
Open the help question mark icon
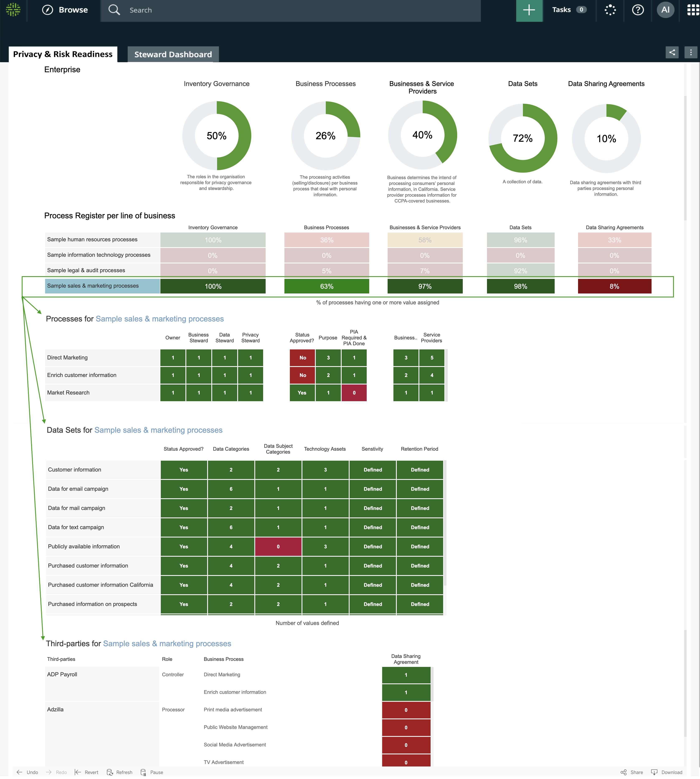(638, 10)
